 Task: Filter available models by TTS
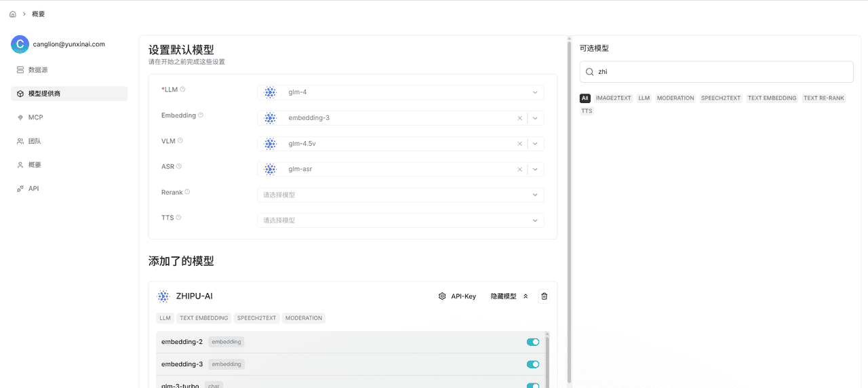click(x=587, y=111)
